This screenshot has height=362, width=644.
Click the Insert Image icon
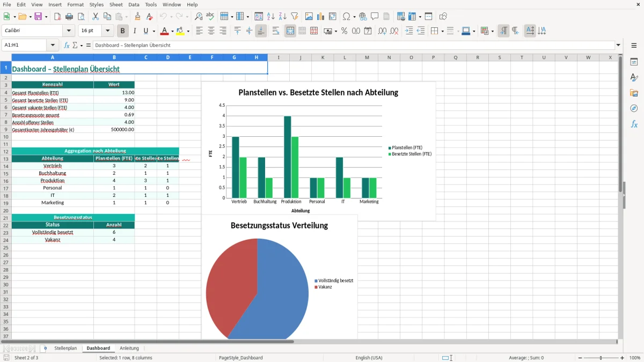click(309, 17)
